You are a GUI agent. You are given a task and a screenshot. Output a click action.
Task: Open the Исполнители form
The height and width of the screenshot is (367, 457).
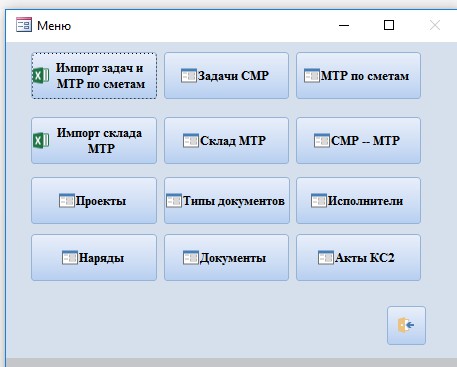point(358,201)
